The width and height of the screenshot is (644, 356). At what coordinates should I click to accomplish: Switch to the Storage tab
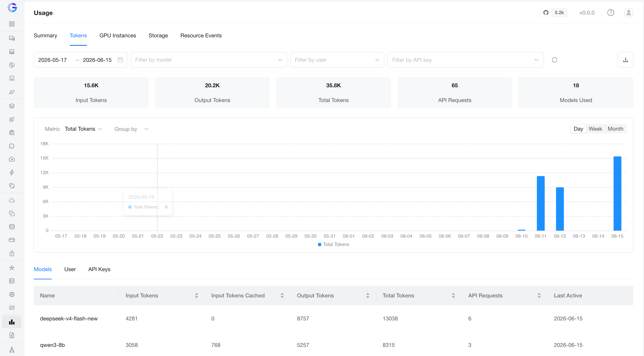tap(158, 35)
